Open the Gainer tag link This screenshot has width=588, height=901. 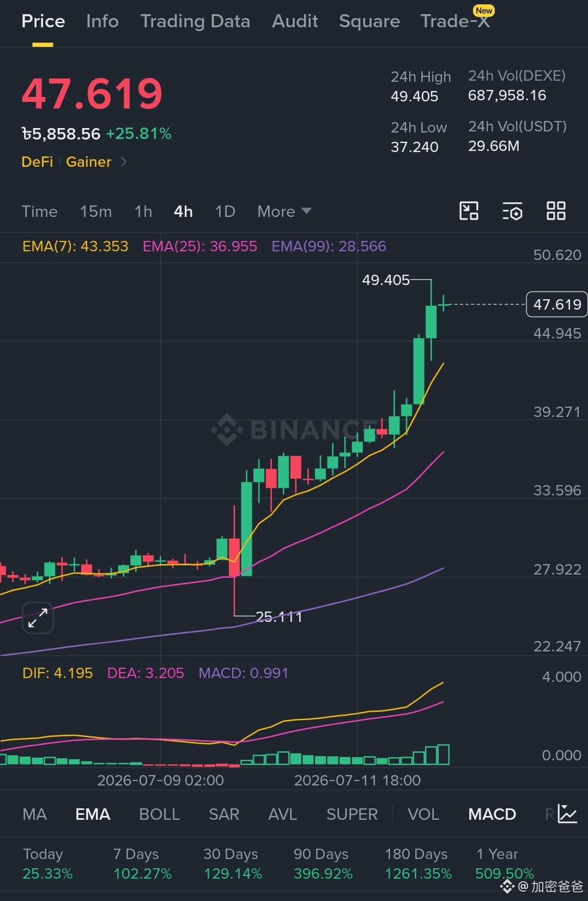88,162
